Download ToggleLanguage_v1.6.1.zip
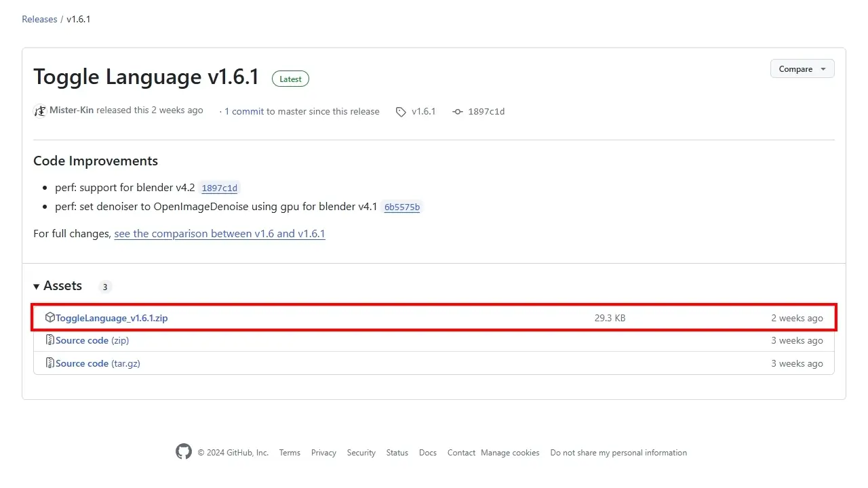Image resolution: width=868 pixels, height=488 pixels. 111,318
